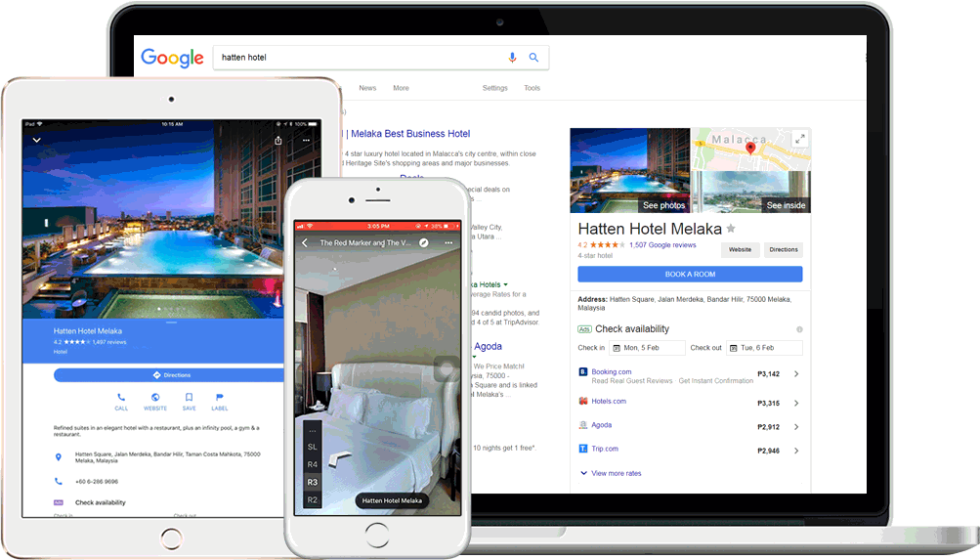Open the News search tab
The width and height of the screenshot is (980, 560).
[x=367, y=88]
